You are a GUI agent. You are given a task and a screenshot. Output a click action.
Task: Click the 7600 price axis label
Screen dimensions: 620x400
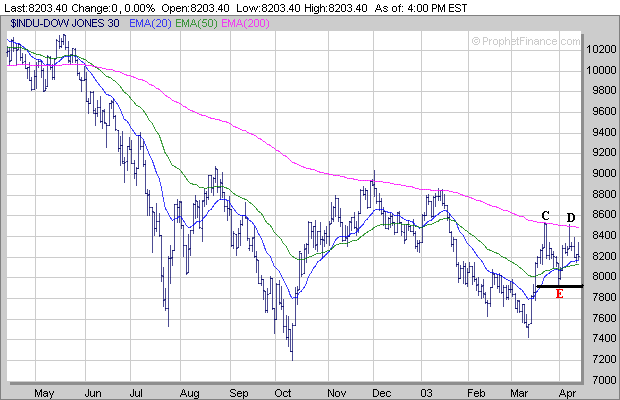[x=604, y=318]
